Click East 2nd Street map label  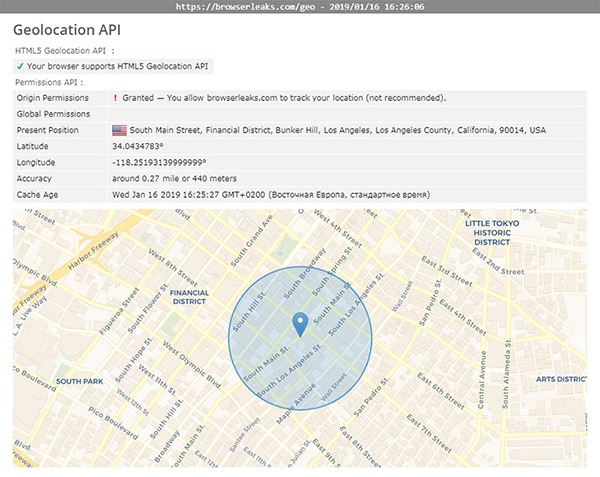pos(498,262)
